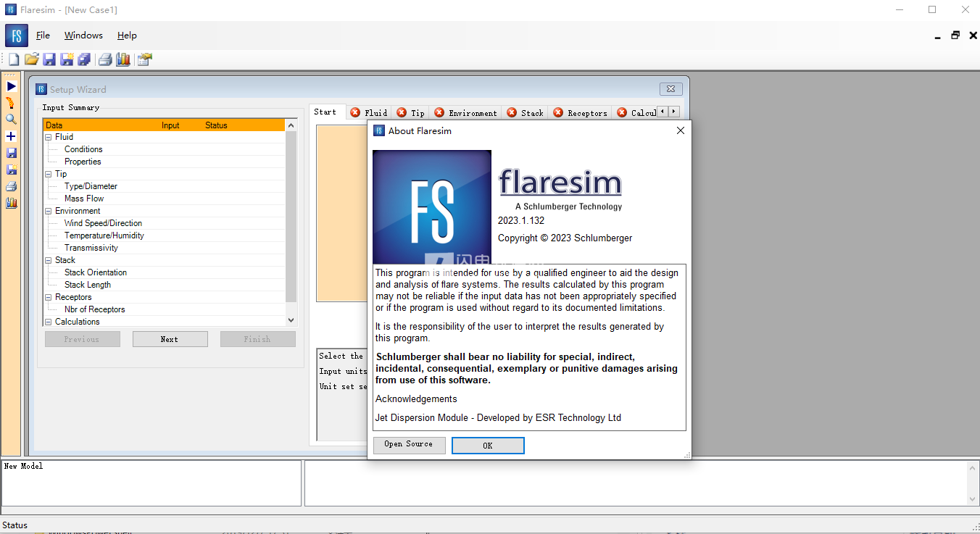Click the Save As toolbar icon
The height and width of the screenshot is (534, 980).
pos(66,59)
